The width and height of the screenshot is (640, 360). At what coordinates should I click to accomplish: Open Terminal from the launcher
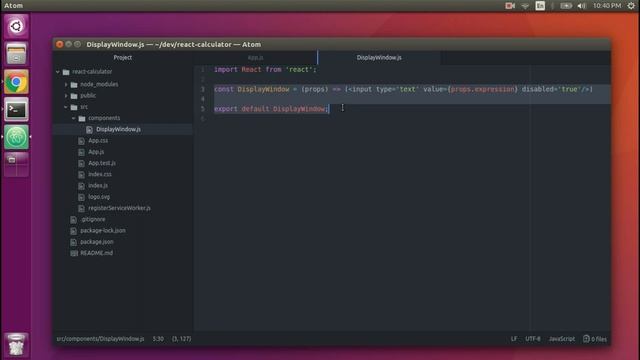(16, 109)
